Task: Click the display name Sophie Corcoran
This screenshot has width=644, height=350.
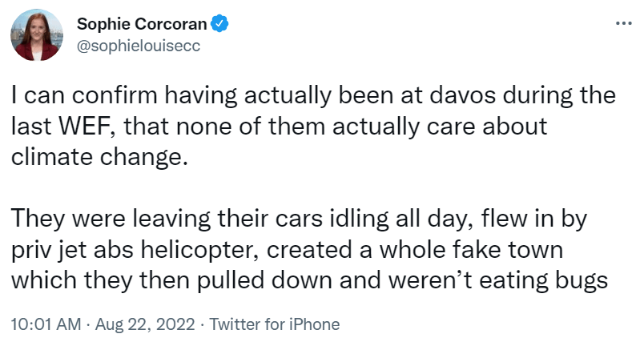Action: click(x=143, y=24)
